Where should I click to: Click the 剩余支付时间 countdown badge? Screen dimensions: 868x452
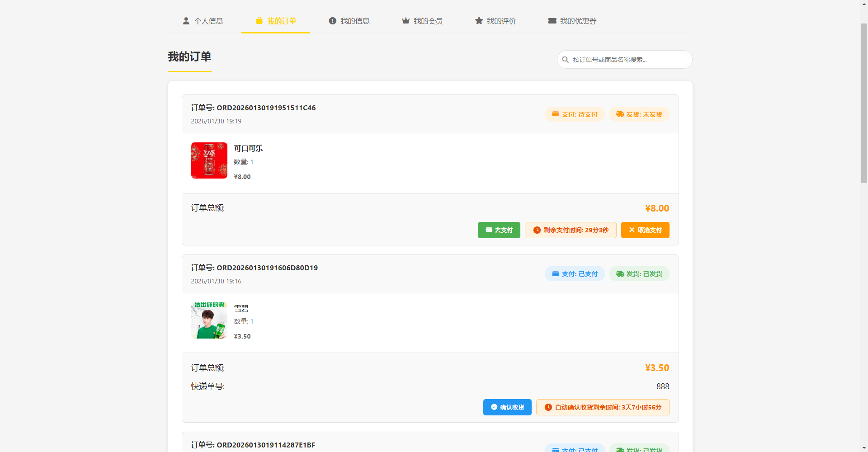click(x=571, y=230)
